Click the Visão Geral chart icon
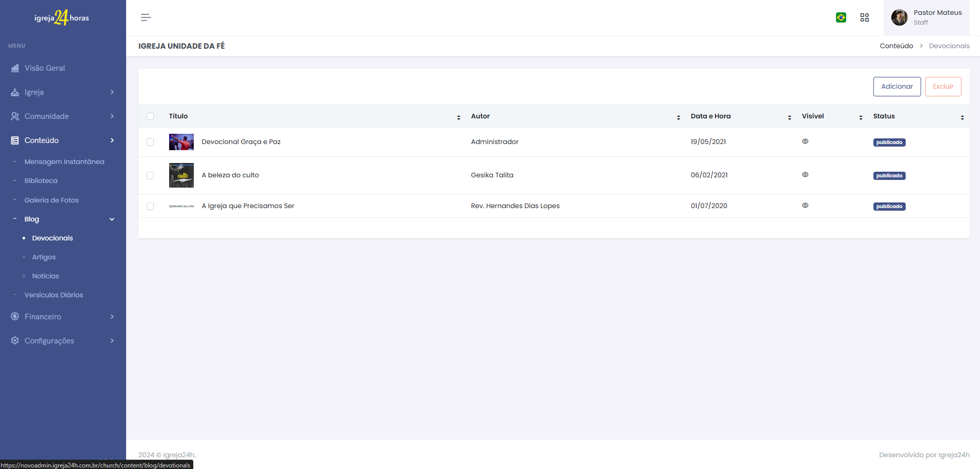Image resolution: width=980 pixels, height=469 pixels. 15,68
